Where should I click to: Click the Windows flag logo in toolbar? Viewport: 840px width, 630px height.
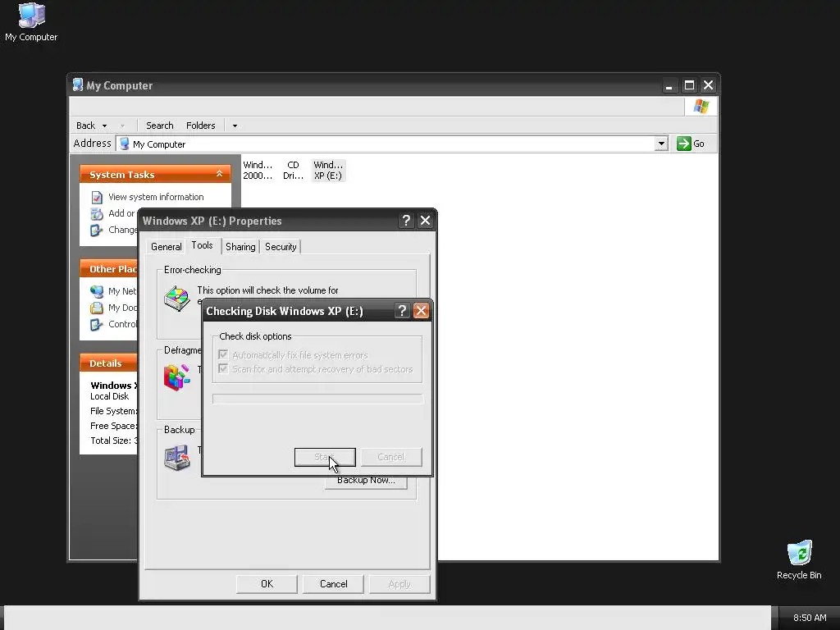tap(701, 106)
